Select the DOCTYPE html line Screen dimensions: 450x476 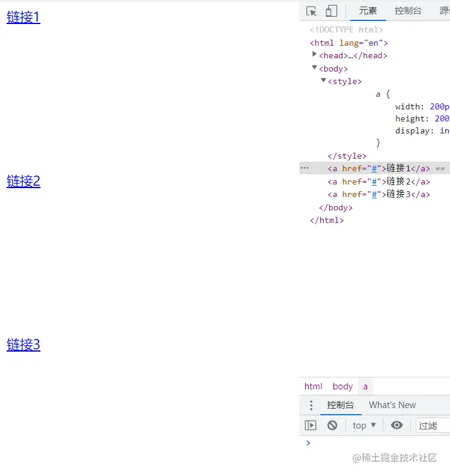(346, 30)
